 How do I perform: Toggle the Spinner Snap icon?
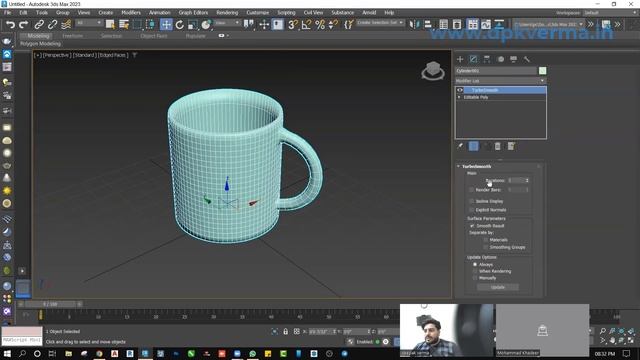point(333,25)
